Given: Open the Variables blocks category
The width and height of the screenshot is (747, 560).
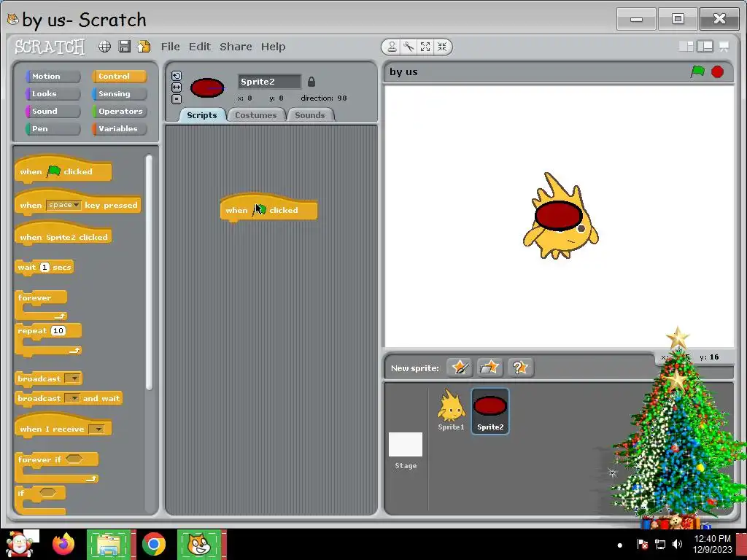Looking at the screenshot, I should coord(119,128).
